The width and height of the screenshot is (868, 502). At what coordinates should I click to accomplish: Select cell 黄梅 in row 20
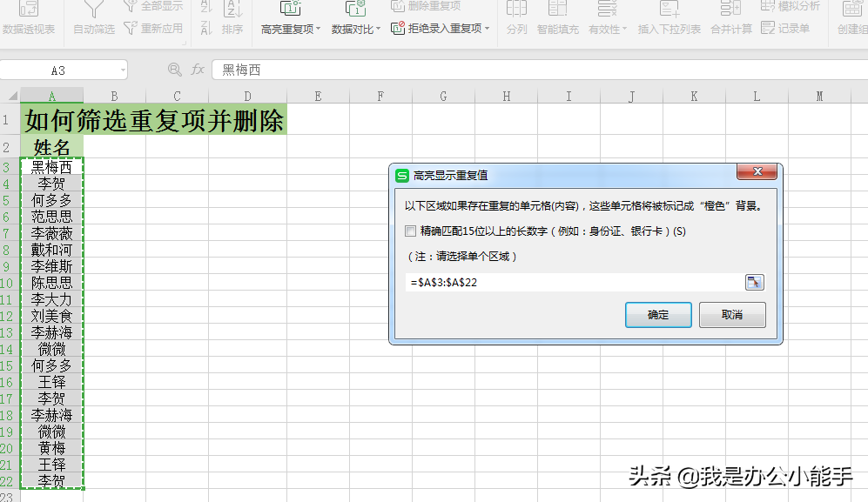52,448
